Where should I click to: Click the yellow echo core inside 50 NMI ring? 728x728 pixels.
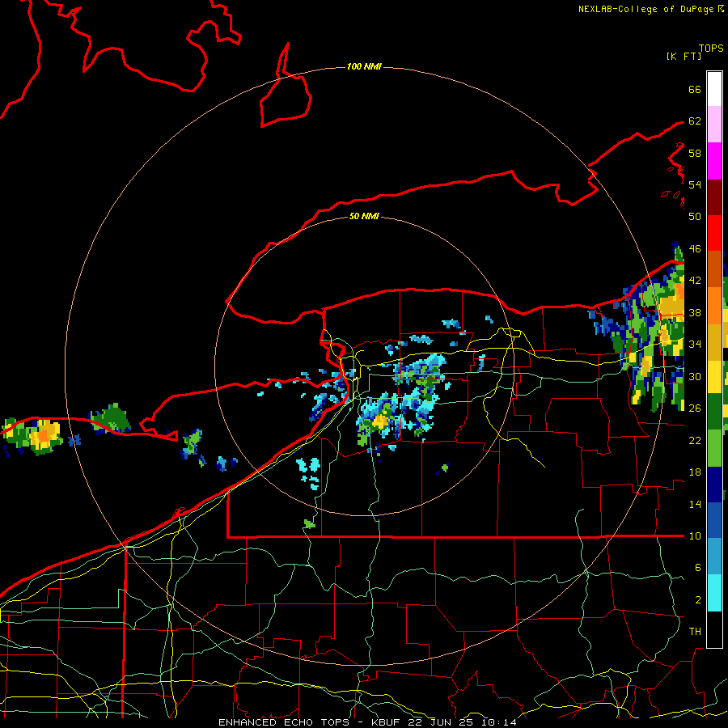380,422
